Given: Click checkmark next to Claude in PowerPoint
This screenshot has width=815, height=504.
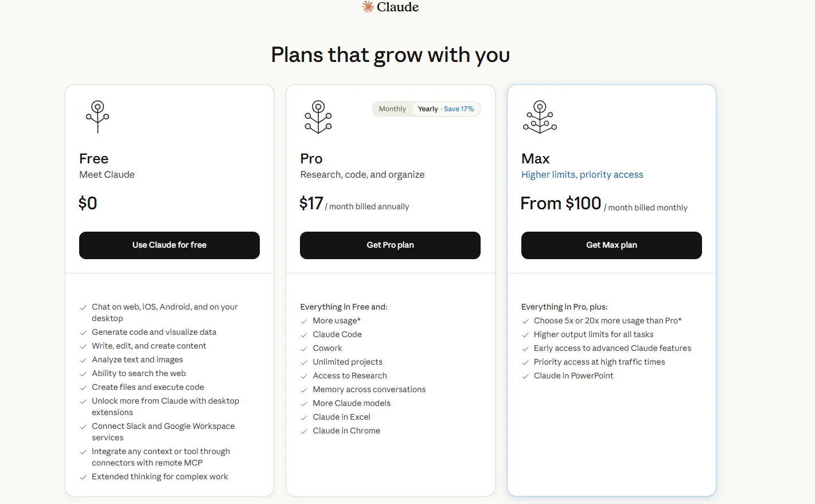Looking at the screenshot, I should pyautogui.click(x=525, y=376).
